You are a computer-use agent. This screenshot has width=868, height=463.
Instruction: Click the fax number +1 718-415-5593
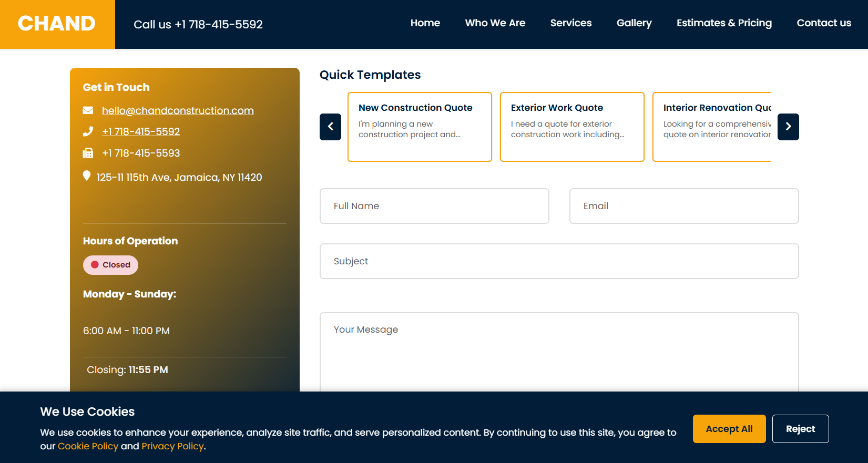[141, 153]
